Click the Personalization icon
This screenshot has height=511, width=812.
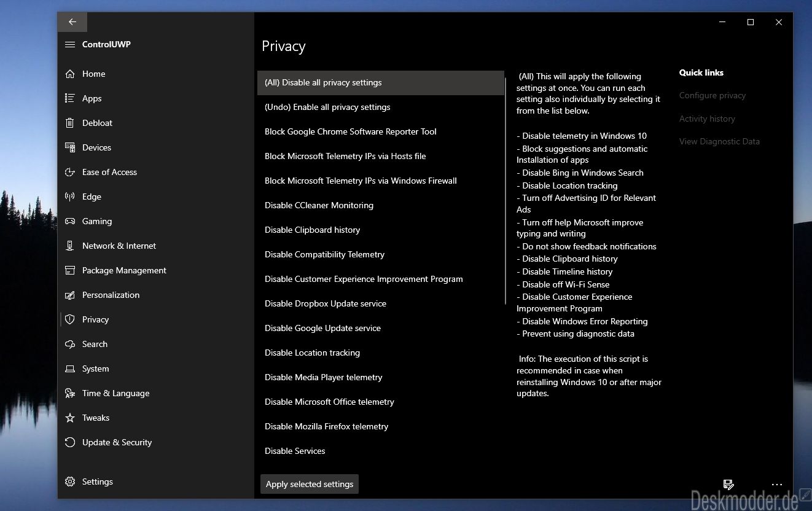(70, 295)
